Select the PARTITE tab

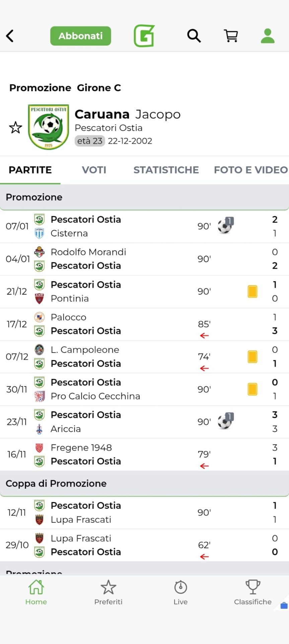point(30,170)
